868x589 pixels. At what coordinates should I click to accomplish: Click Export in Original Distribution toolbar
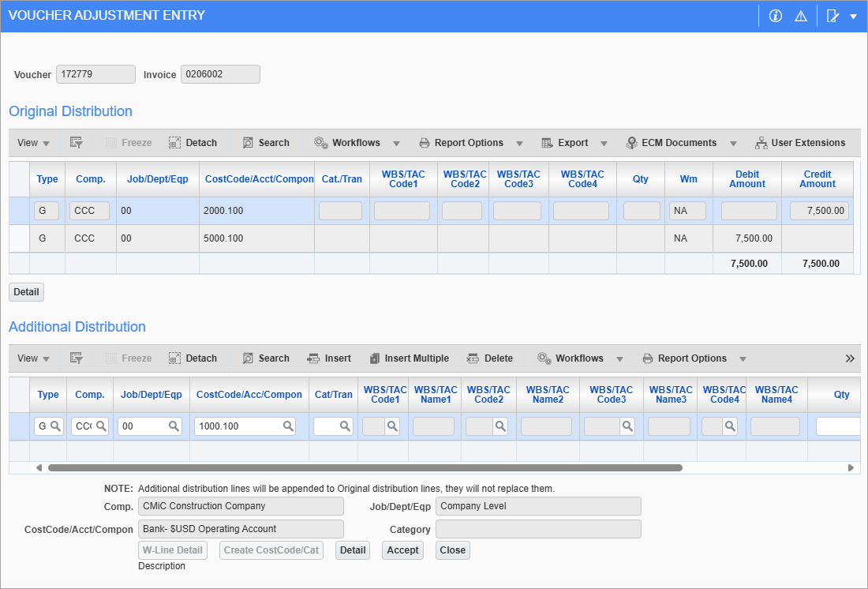coord(565,143)
